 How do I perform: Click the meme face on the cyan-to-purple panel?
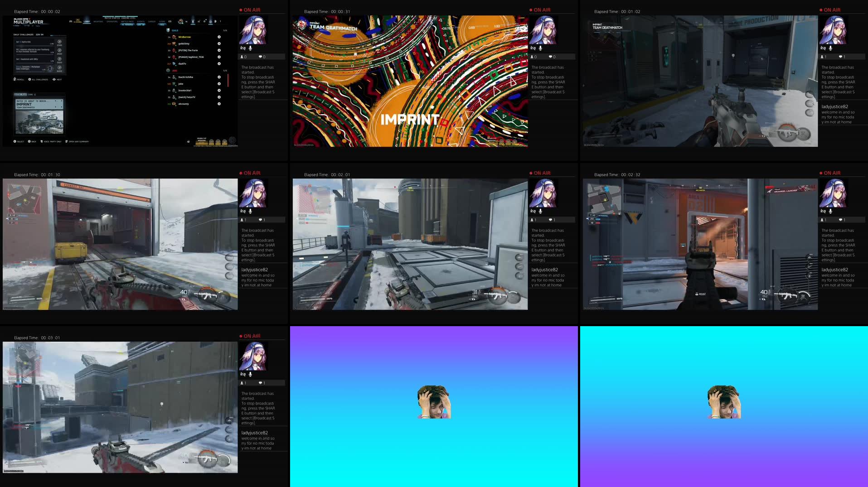pyautogui.click(x=724, y=402)
